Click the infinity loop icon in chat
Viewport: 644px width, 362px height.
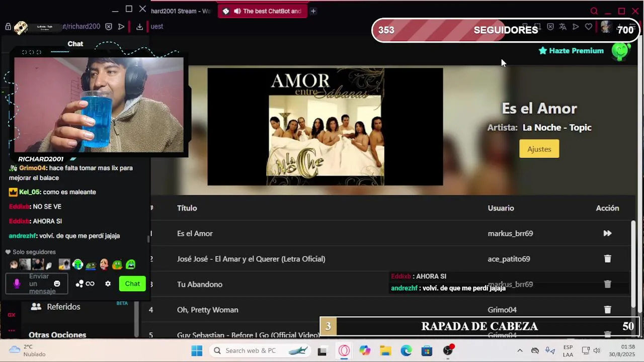click(90, 284)
